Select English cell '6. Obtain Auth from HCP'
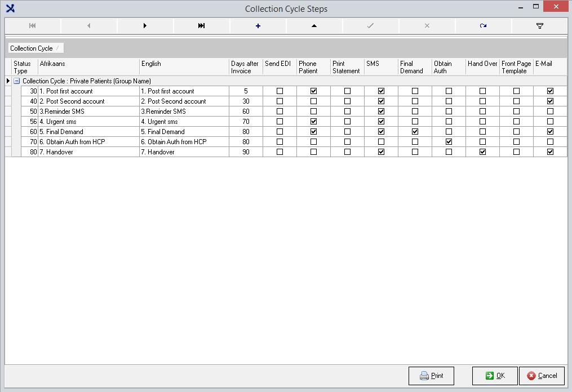The image size is (572, 392). pos(184,142)
